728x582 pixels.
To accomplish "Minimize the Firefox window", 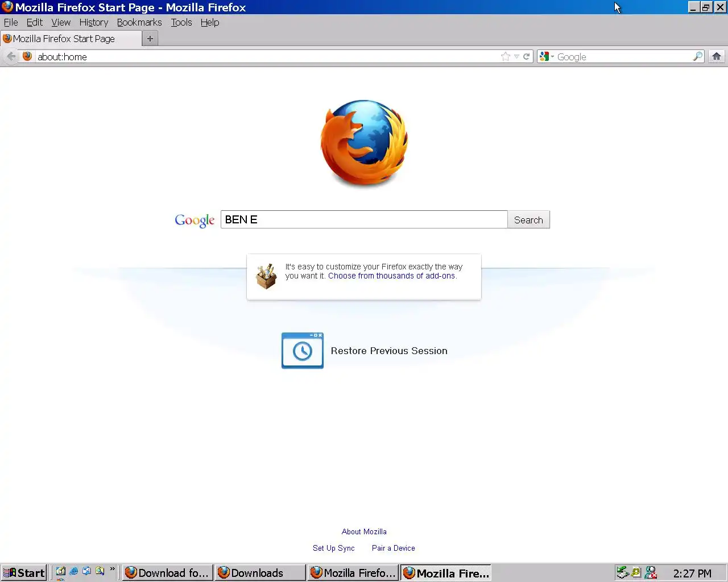I will [x=693, y=7].
